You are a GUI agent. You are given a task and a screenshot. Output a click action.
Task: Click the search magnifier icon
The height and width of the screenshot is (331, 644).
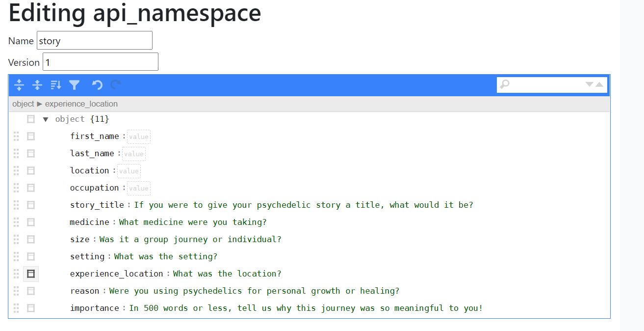505,84
